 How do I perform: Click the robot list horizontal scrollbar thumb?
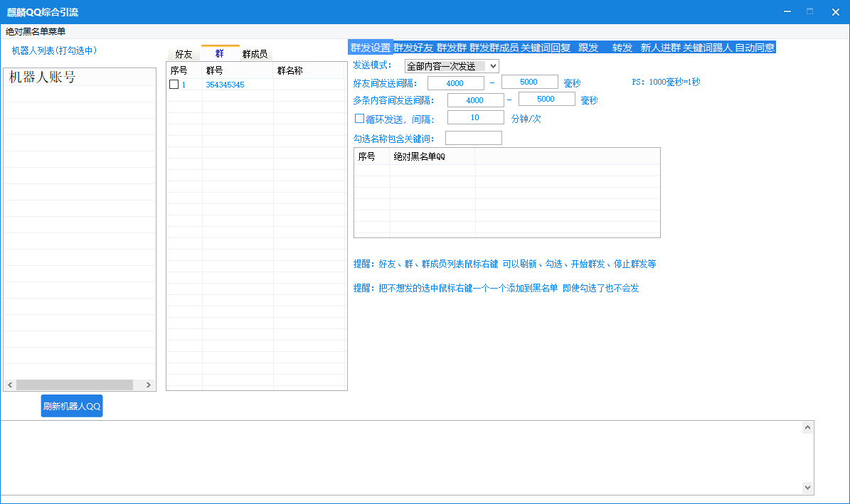coord(75,385)
